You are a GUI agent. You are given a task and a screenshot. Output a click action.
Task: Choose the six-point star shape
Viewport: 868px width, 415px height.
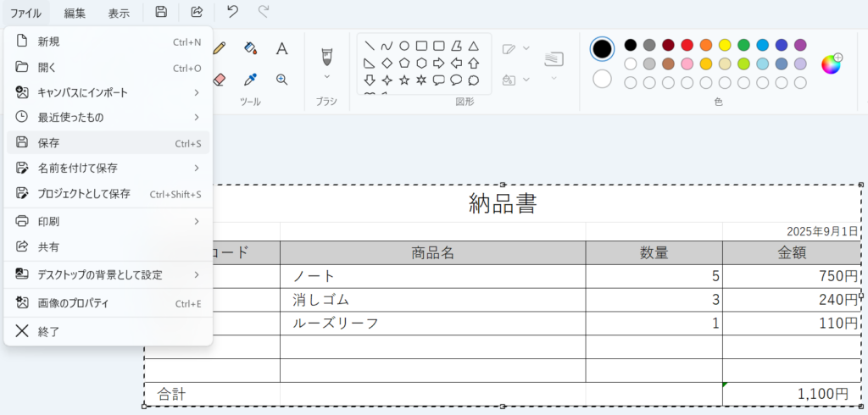(x=421, y=80)
